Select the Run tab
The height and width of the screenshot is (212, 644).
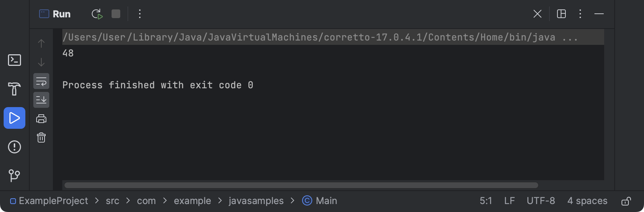[x=55, y=14]
